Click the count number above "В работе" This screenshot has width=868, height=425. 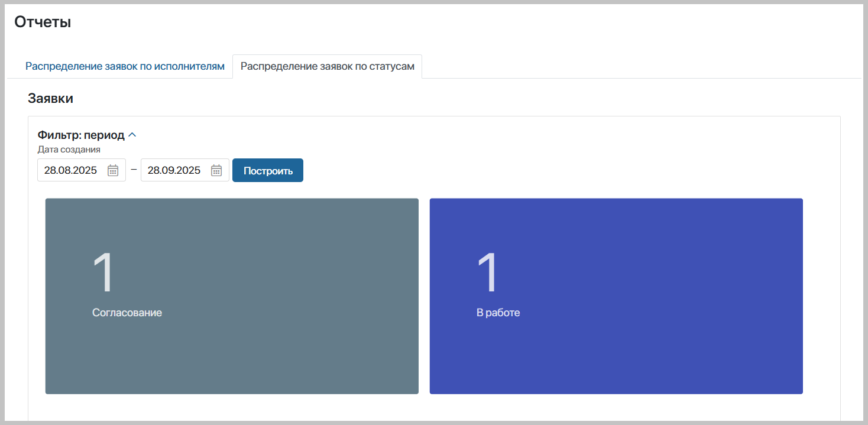click(x=488, y=272)
